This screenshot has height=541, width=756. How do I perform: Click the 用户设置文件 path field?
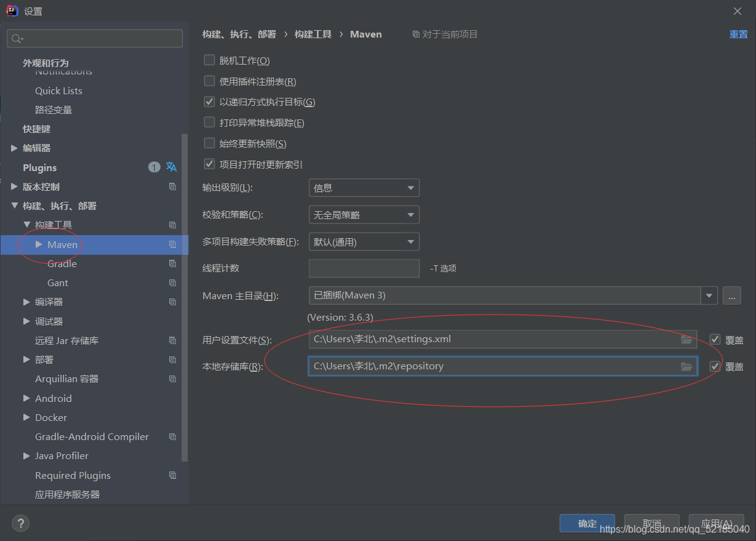click(x=503, y=339)
